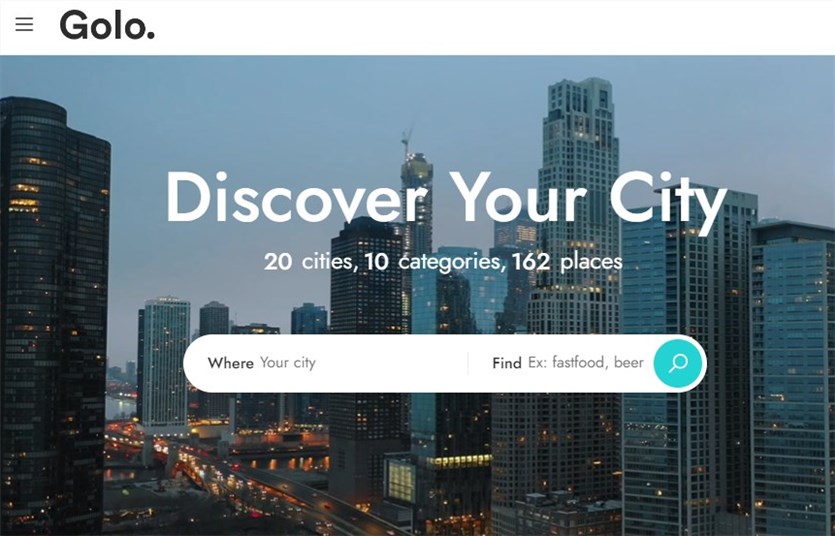Focus the 'Your city' input field
Image resolution: width=835 pixels, height=536 pixels.
tap(362, 363)
